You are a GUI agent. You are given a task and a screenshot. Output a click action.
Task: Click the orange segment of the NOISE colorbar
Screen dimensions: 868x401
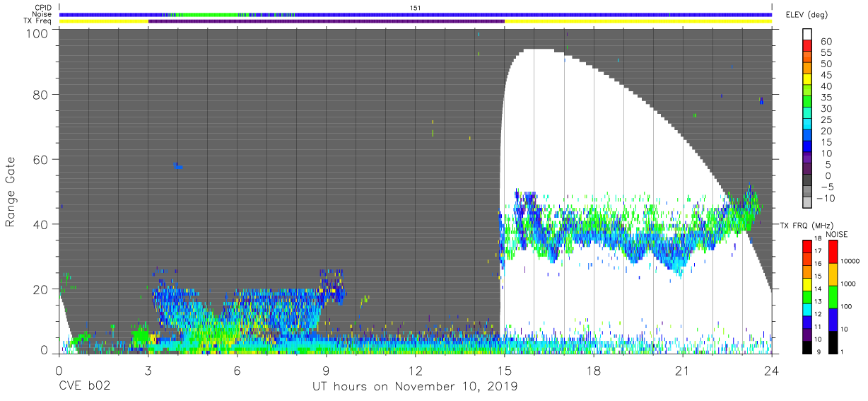coord(832,274)
